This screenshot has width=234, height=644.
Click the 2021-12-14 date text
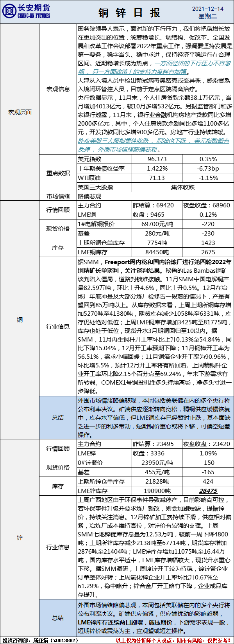[x=208, y=9]
